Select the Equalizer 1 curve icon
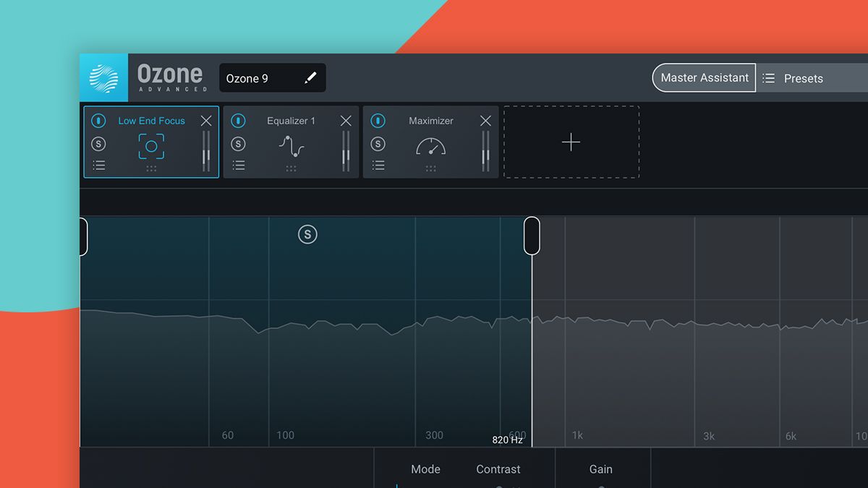 coord(291,147)
